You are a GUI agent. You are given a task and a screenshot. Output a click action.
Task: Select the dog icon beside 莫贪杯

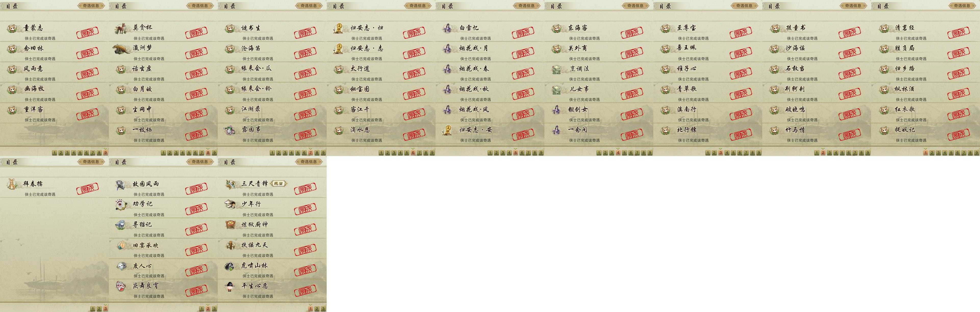click(122, 29)
